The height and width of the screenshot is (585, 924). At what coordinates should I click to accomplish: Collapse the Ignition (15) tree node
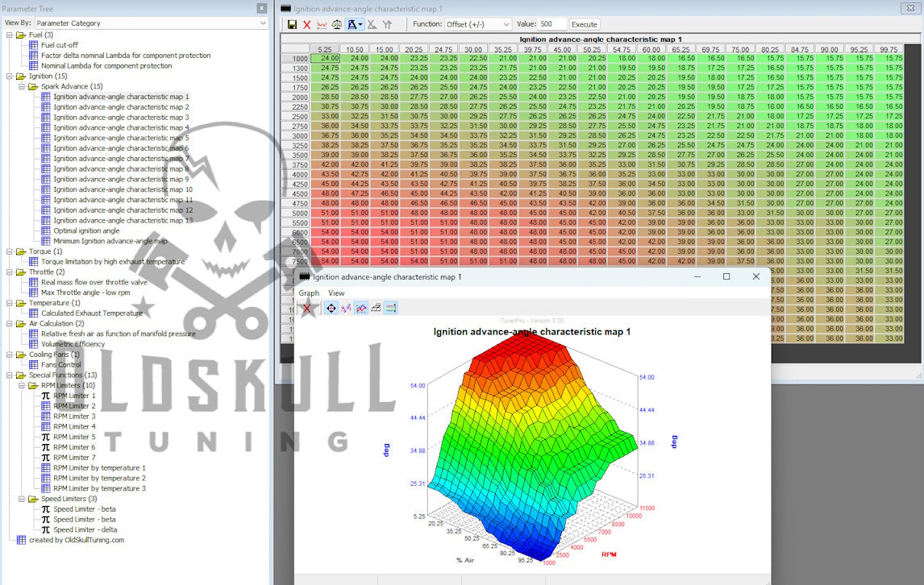pos(9,76)
